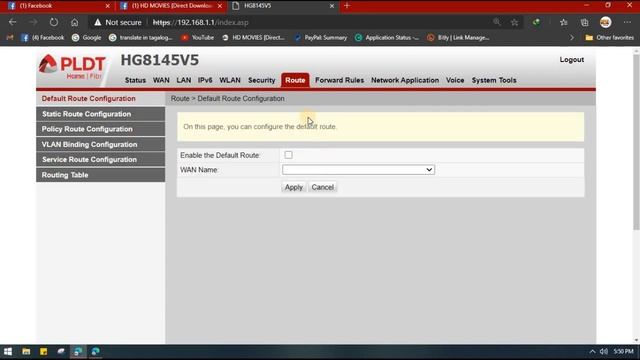Open the Bitly Link Manager bookmark
640x360 pixels.
pyautogui.click(x=458, y=38)
